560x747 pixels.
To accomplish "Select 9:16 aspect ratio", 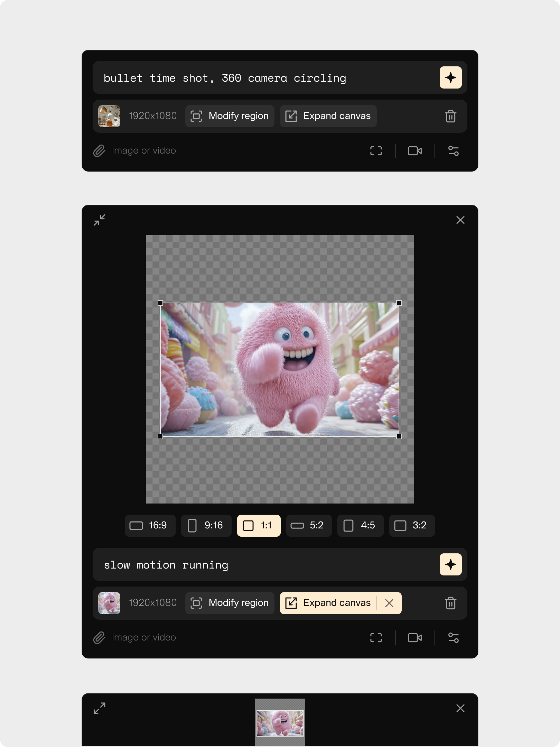I will [x=206, y=525].
